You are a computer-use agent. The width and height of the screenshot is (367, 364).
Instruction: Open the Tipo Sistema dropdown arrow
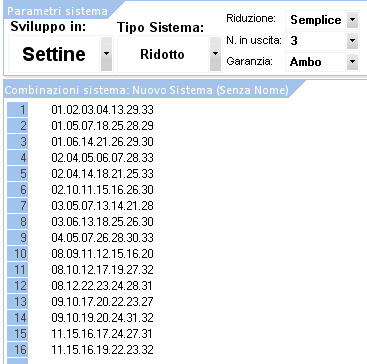coord(215,54)
